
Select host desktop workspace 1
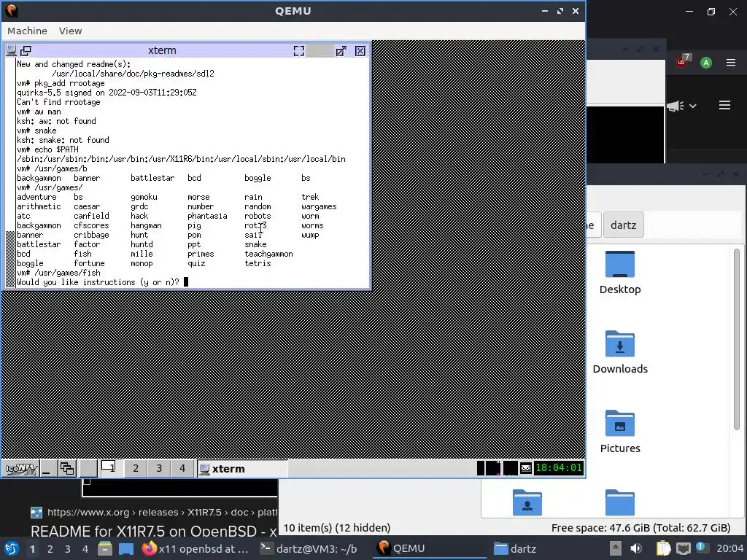(32, 549)
